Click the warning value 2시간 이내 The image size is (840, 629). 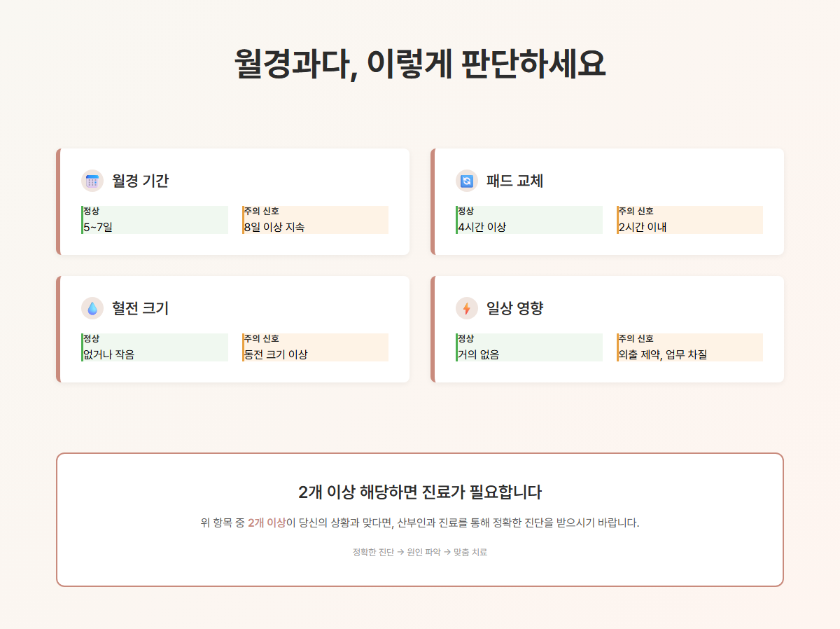coord(643,227)
